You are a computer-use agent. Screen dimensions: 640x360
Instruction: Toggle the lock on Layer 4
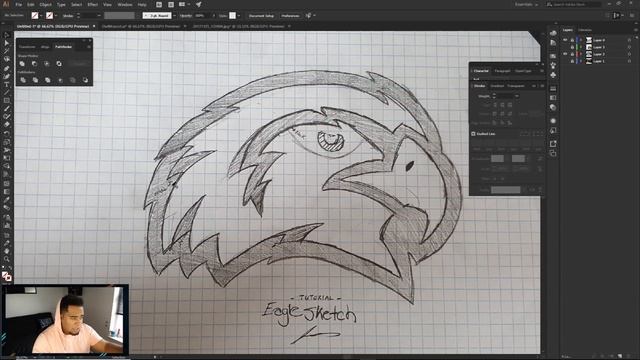(572, 40)
